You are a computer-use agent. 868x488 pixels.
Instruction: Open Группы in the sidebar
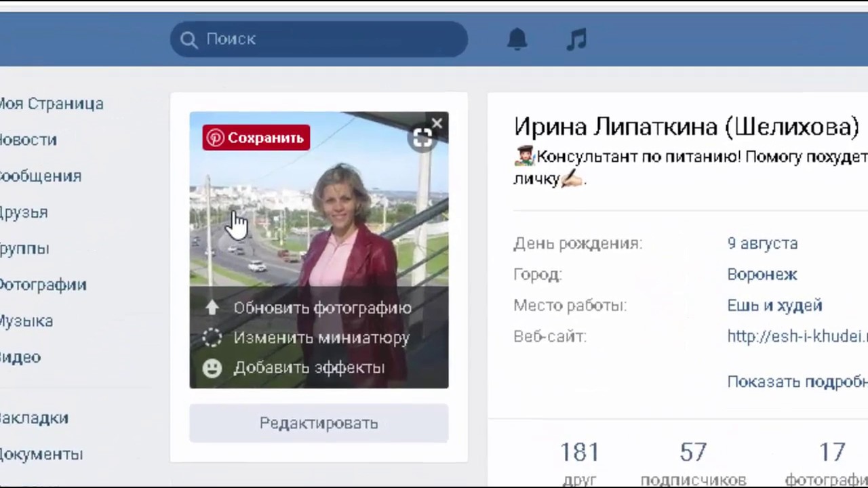pos(24,249)
